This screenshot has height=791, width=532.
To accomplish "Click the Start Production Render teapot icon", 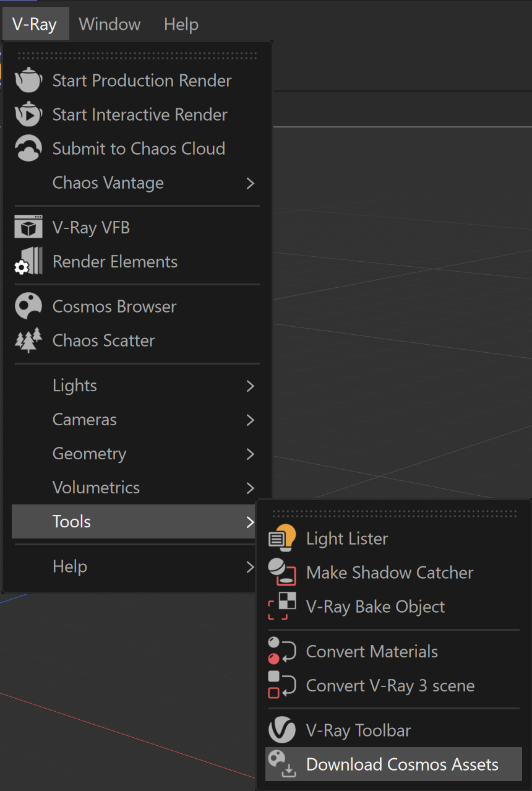I will tap(28, 80).
